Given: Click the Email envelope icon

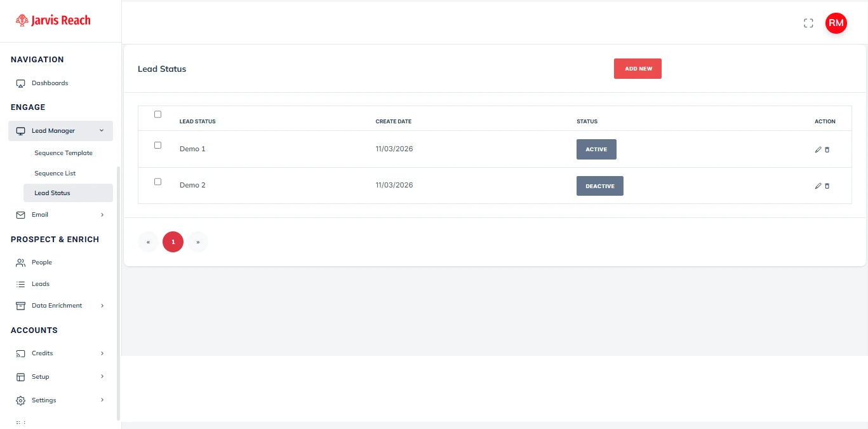Looking at the screenshot, I should 20,215.
